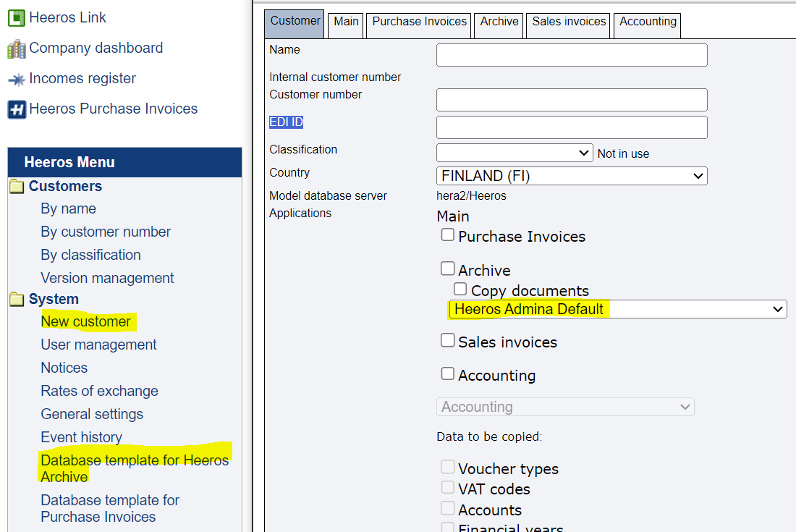This screenshot has height=532, width=796.
Task: Focus the Name input field
Action: (x=572, y=55)
